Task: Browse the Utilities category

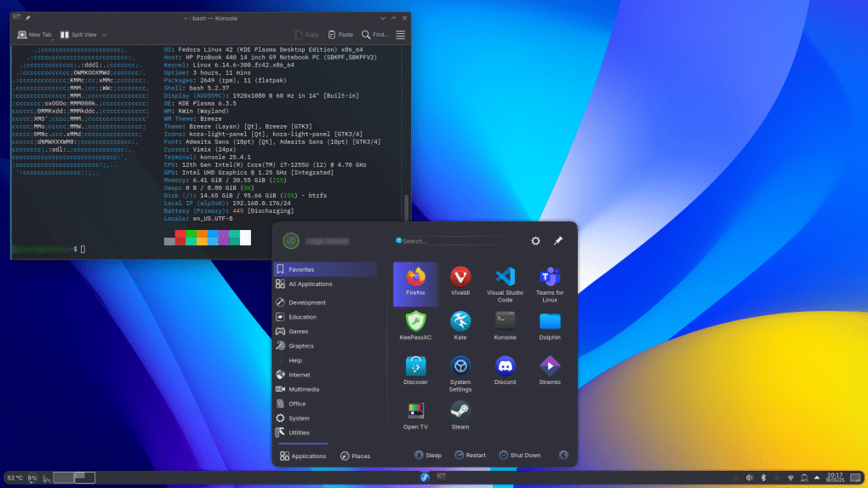Action: pyautogui.click(x=325, y=433)
